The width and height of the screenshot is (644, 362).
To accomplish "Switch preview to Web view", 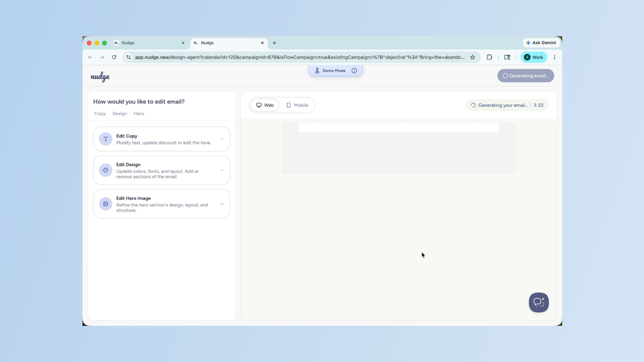I will pos(265,105).
